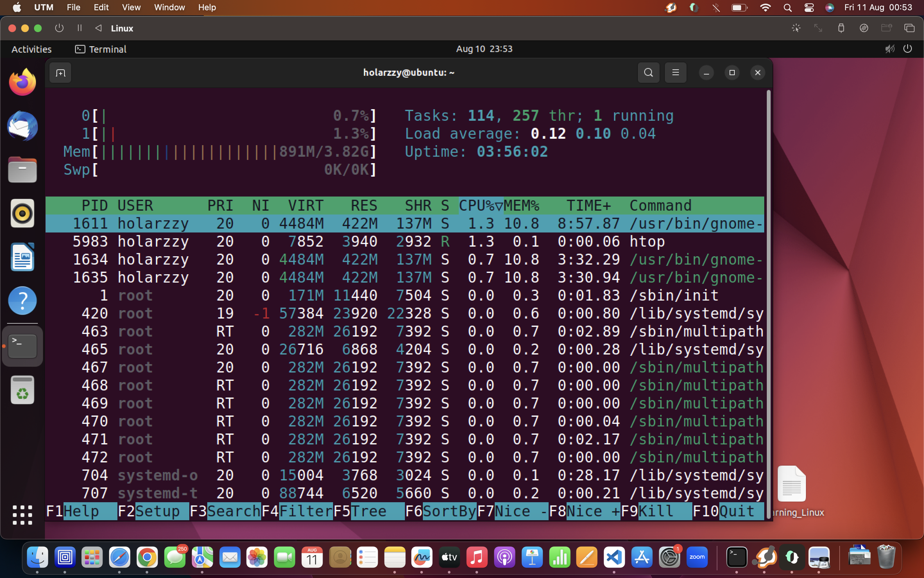
Task: Open the terminal search button
Action: (x=648, y=73)
